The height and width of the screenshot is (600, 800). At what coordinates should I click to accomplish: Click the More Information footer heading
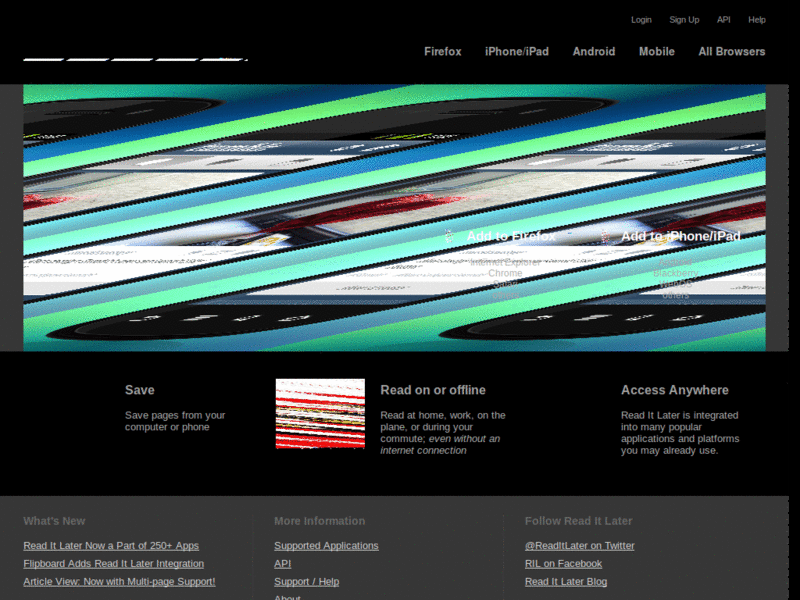[319, 521]
